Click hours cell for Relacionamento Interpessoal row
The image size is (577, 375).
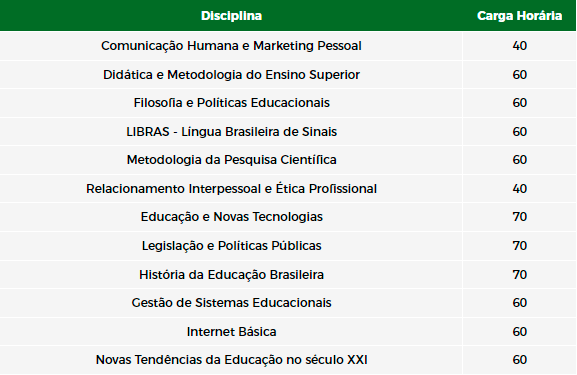click(x=519, y=189)
